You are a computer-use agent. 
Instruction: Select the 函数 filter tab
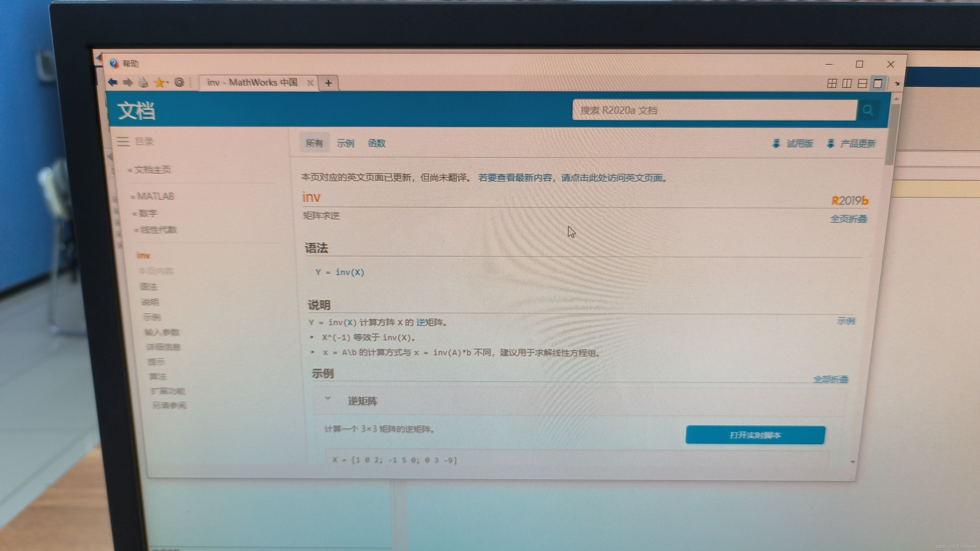click(x=377, y=143)
